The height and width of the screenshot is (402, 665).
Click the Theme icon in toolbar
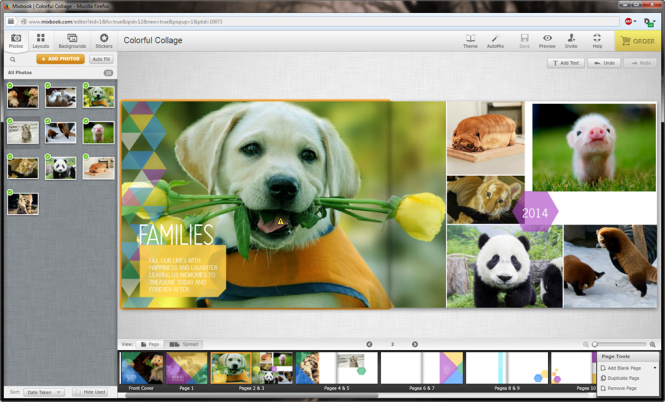pos(470,41)
